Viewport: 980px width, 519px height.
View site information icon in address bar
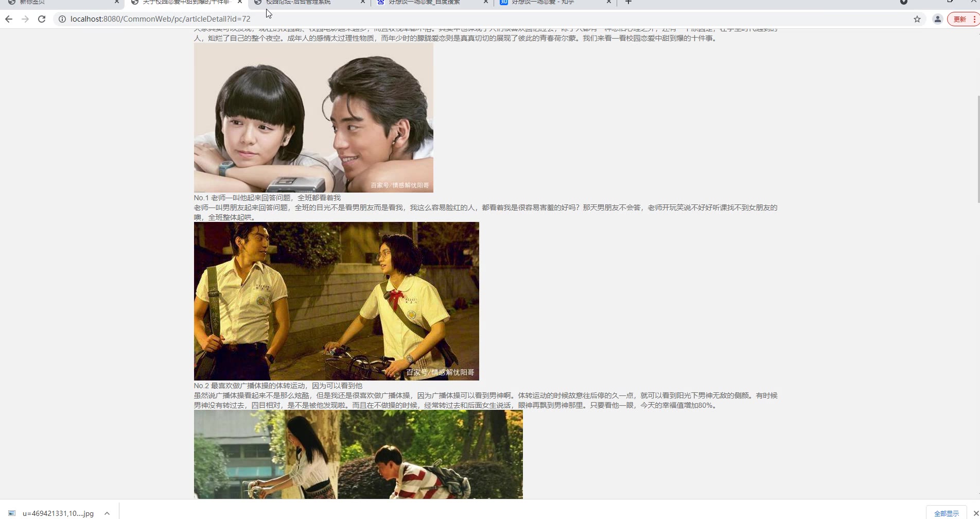pyautogui.click(x=62, y=19)
